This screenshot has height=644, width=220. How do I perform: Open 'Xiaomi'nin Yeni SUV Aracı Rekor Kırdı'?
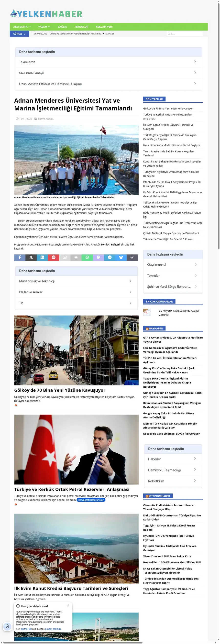(x=167, y=556)
